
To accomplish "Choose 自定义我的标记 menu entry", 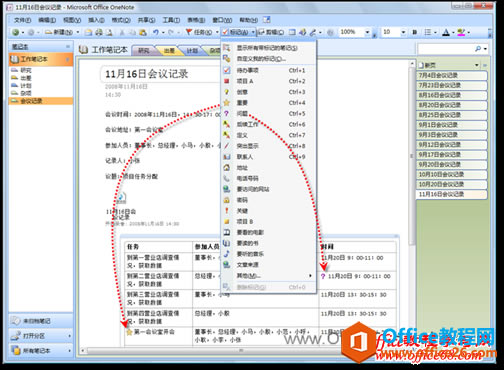I will (261, 59).
